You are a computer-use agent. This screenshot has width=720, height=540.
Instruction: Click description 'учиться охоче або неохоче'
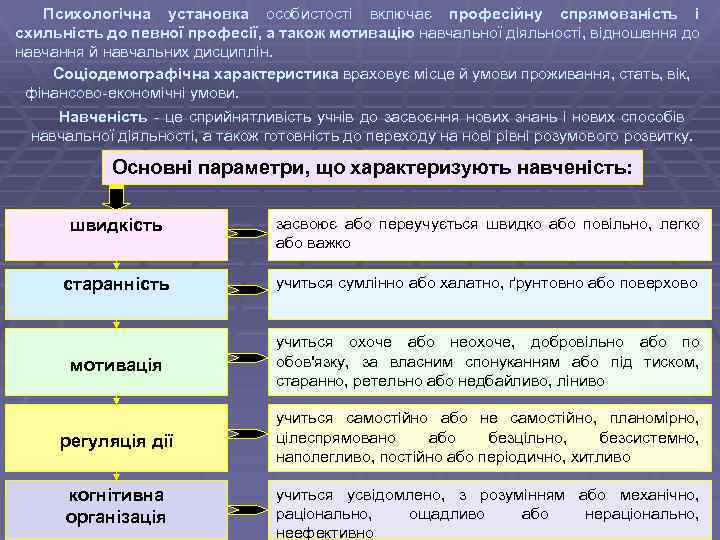tap(489, 362)
